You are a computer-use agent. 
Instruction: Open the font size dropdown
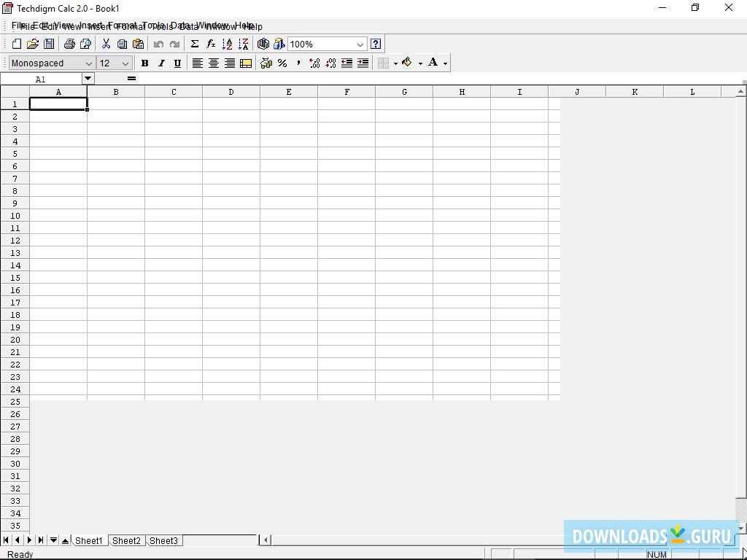coord(125,63)
